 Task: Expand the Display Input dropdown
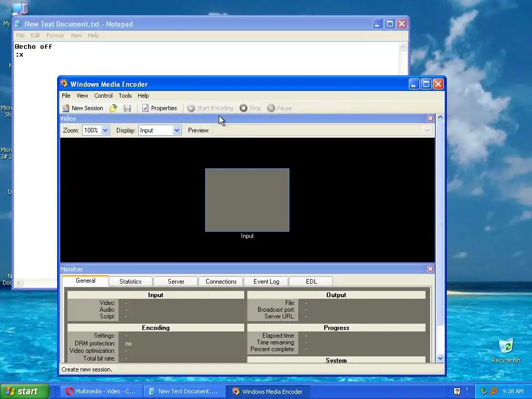pos(177,130)
